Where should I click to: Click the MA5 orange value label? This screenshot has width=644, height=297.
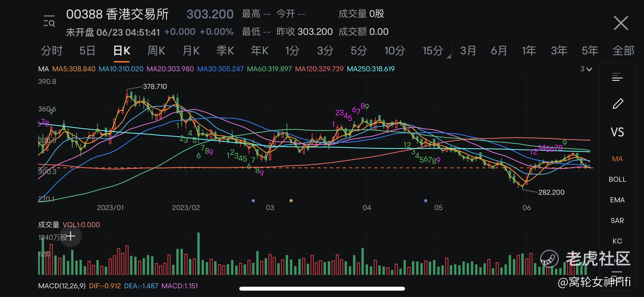coord(74,69)
